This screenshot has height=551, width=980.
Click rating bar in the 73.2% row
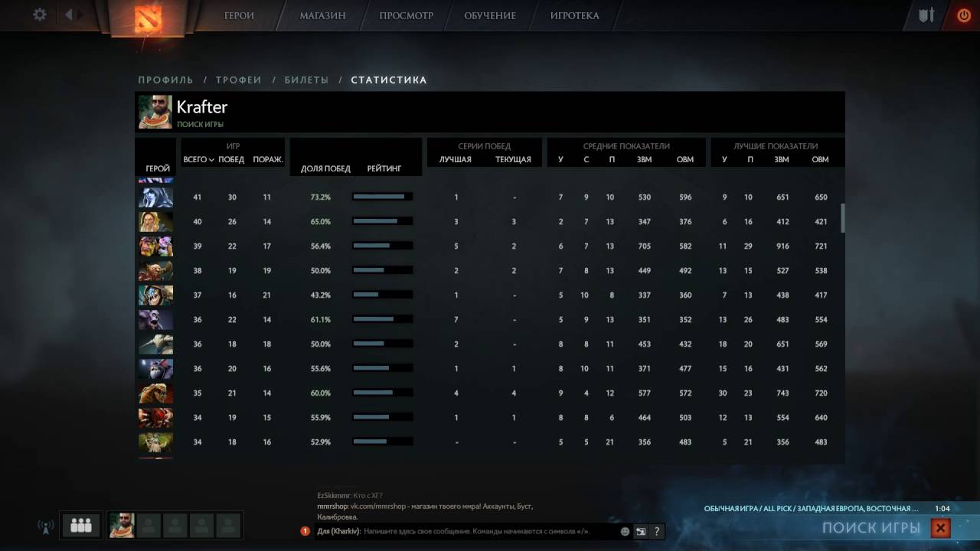click(x=383, y=197)
